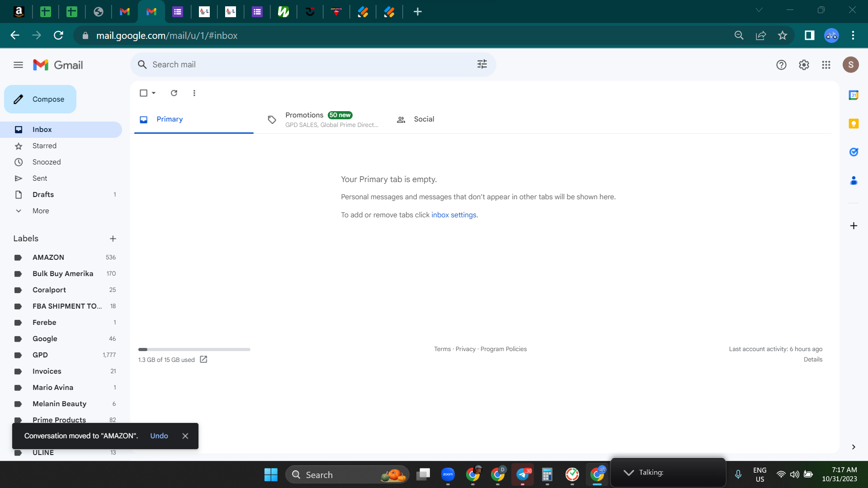This screenshot has height=488, width=868.
Task: Switch to the Promotions tab
Action: pyautogui.click(x=322, y=120)
